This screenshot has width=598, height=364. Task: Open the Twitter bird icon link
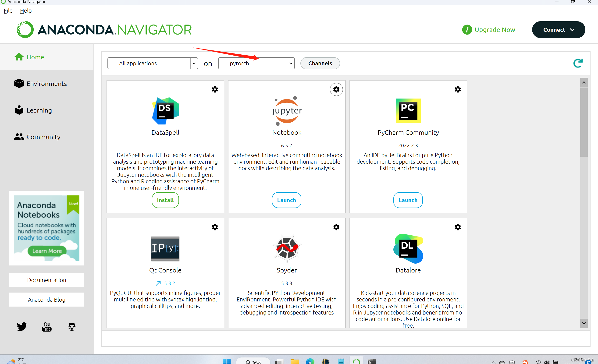pyautogui.click(x=22, y=327)
